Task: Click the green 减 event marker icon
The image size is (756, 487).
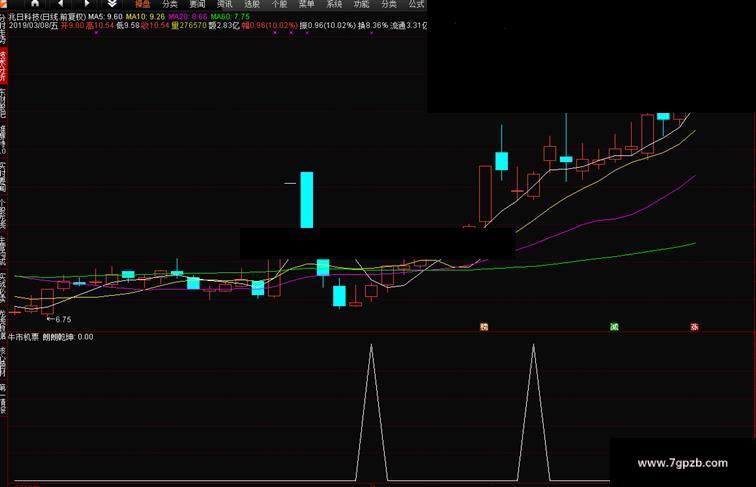Action: click(614, 327)
